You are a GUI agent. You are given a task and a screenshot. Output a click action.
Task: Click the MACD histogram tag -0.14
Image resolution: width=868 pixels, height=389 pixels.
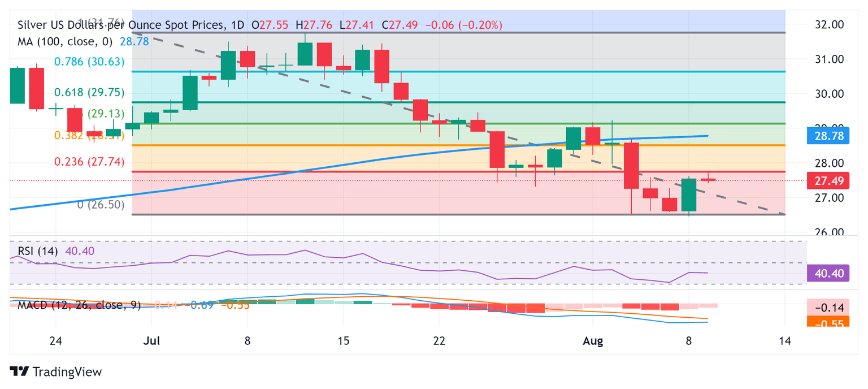(x=828, y=308)
